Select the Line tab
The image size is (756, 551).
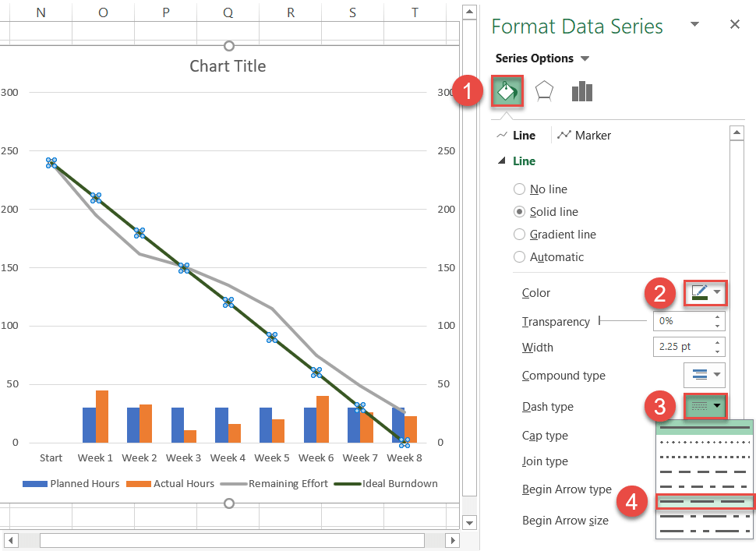(x=517, y=135)
